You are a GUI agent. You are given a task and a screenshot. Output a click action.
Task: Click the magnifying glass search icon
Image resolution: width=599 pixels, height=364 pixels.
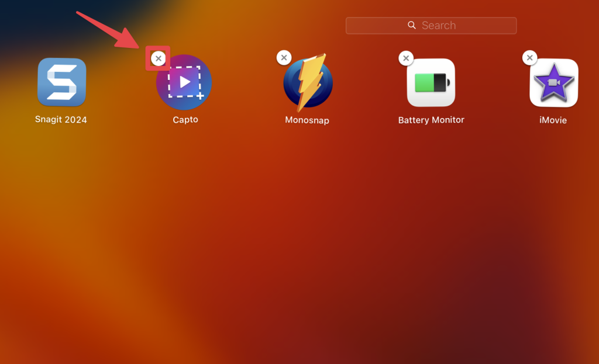411,25
